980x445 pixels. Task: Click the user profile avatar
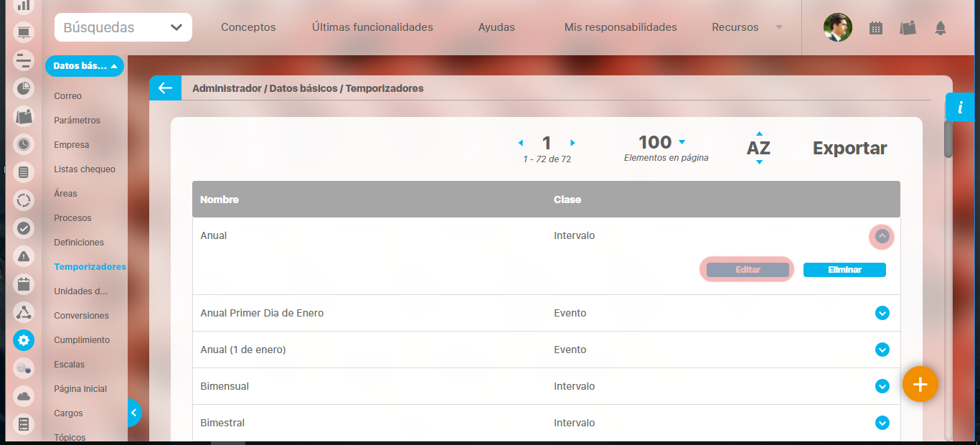click(x=837, y=27)
